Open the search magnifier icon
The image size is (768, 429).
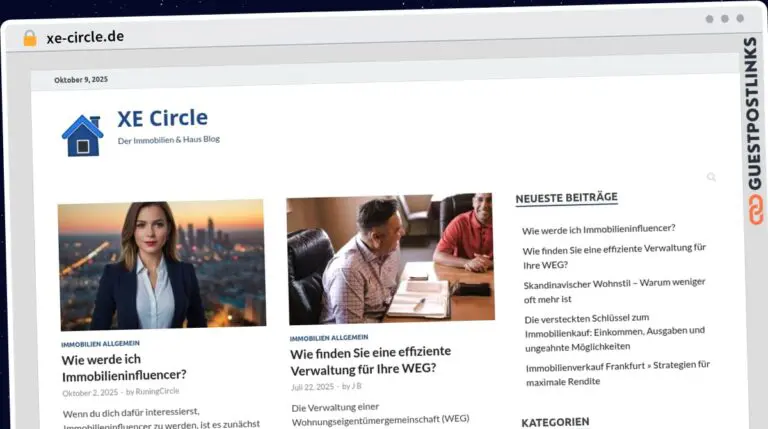711,177
